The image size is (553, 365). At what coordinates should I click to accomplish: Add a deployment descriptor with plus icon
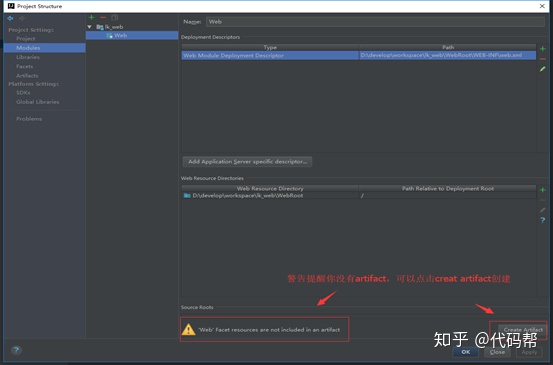(542, 49)
